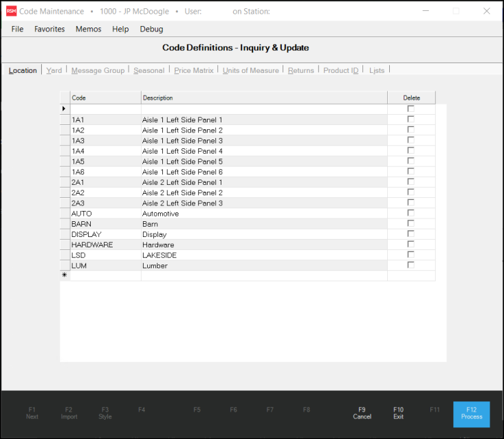Open the Debug menu
The image size is (504, 439).
[151, 30]
